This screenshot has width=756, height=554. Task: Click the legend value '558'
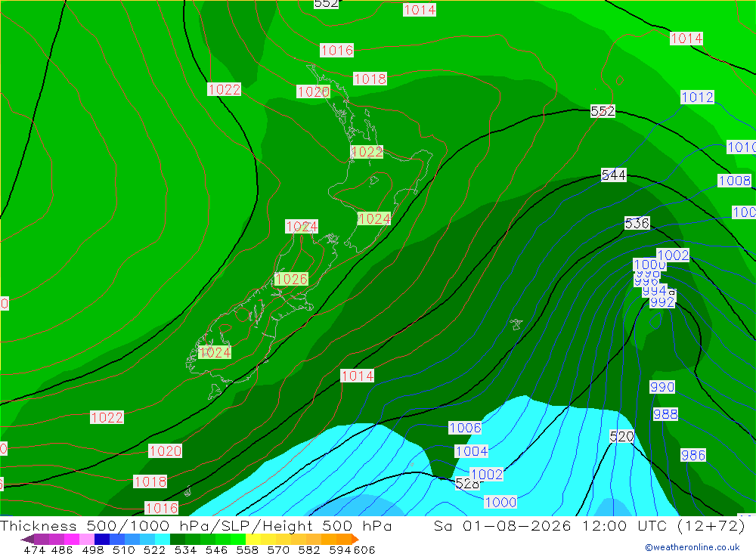[247, 550]
